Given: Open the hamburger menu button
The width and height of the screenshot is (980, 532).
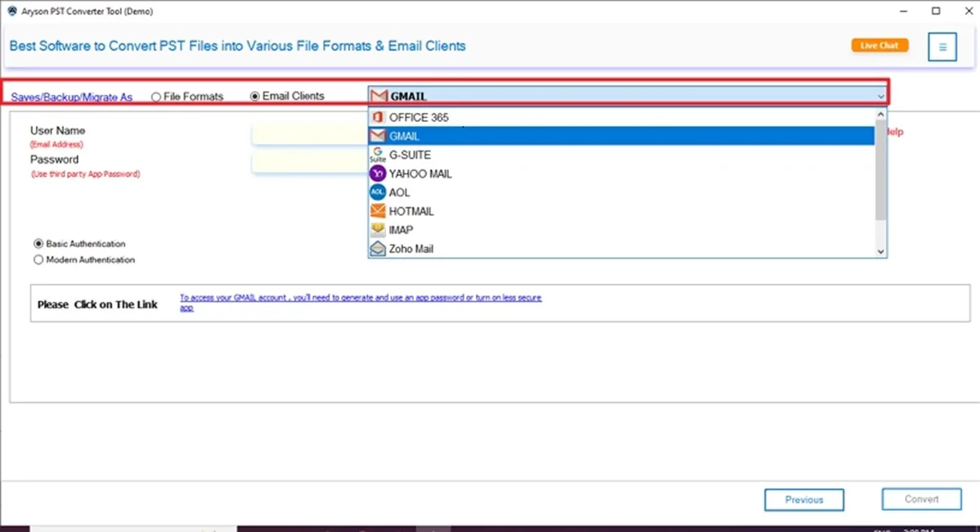Looking at the screenshot, I should tap(942, 47).
